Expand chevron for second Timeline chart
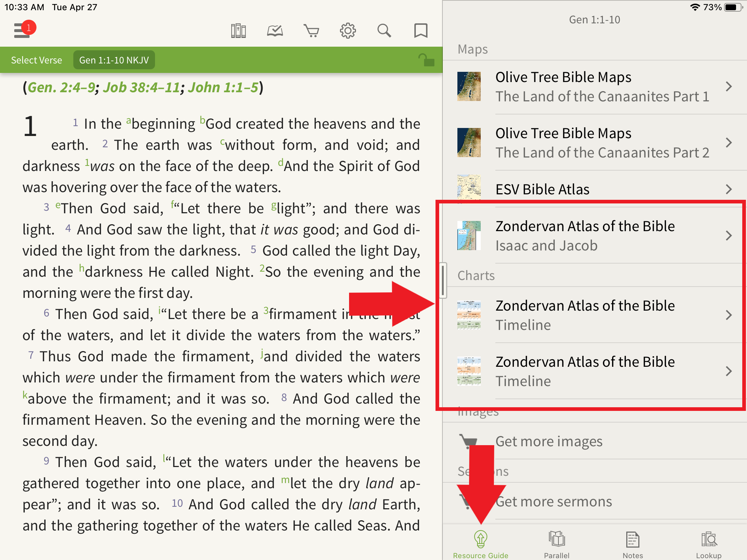This screenshot has height=560, width=747. tap(729, 371)
